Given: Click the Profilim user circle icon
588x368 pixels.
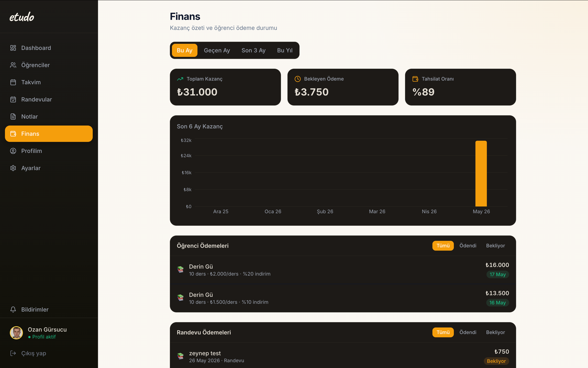Looking at the screenshot, I should [13, 151].
